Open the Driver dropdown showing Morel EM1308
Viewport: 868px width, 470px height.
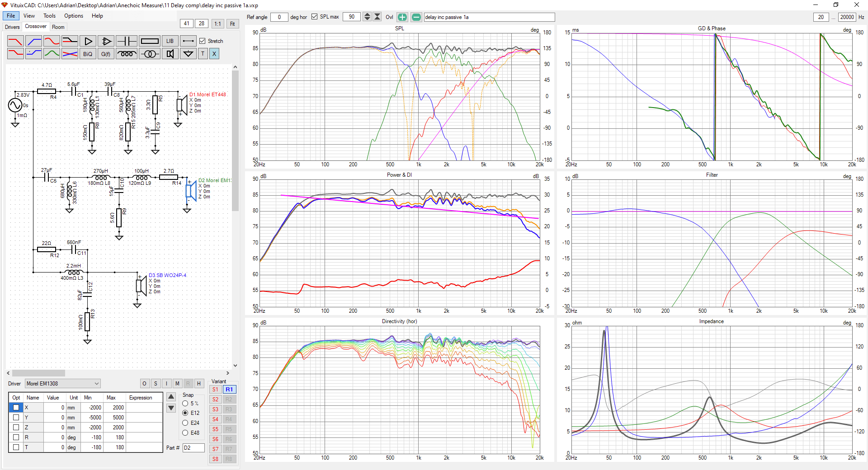[63, 384]
